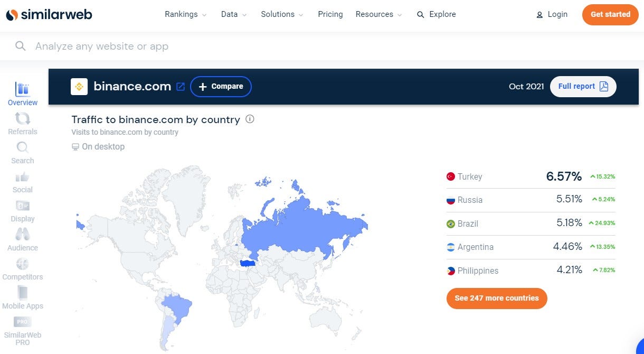Open the Solutions dropdown
The width and height of the screenshot is (644, 354).
coord(282,14)
